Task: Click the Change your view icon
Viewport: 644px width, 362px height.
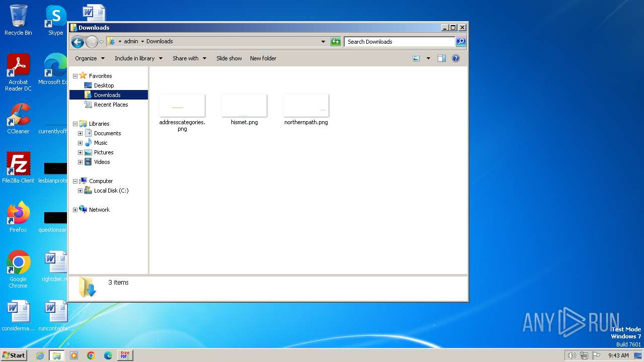Action: 416,58
